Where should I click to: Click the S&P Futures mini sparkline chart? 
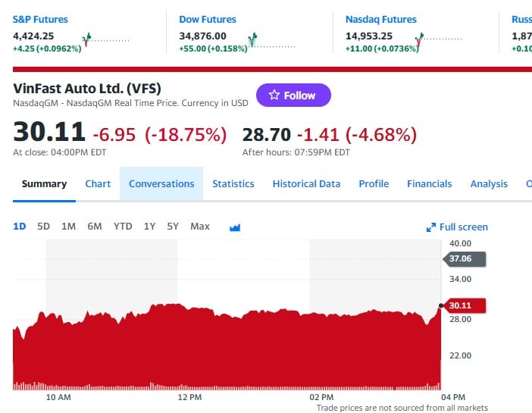coord(105,39)
